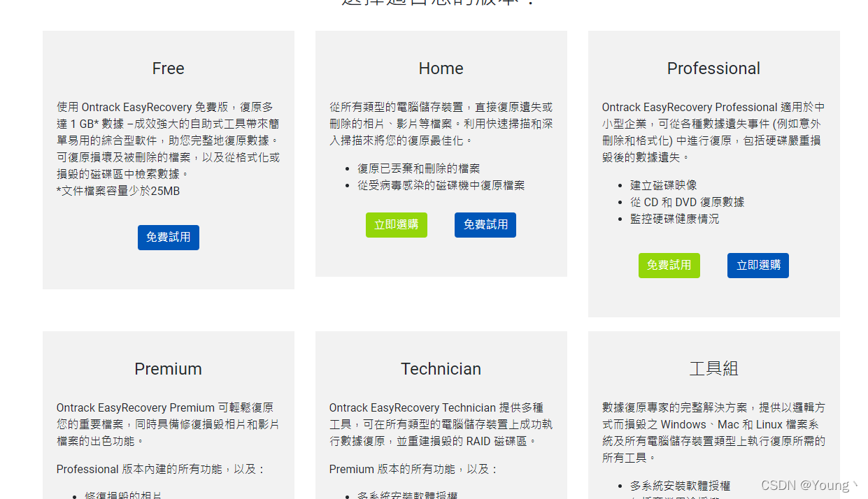Click the 工具組 card description paragraph
868x499 pixels.
click(713, 433)
